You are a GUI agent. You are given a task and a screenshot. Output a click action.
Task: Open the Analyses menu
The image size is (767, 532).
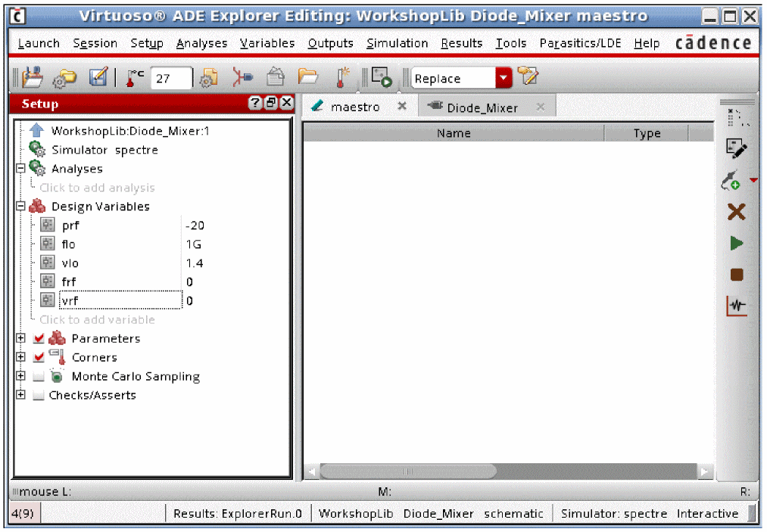201,43
